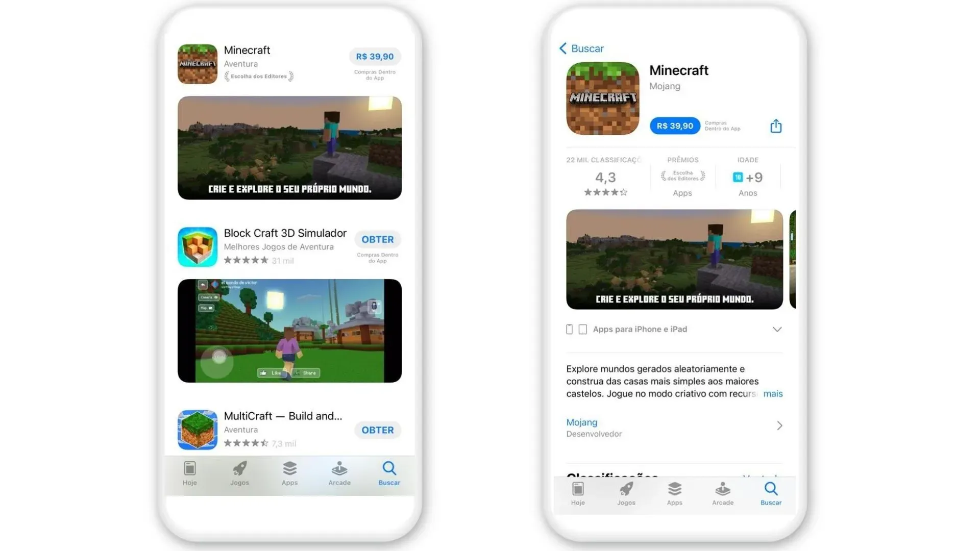This screenshot has width=980, height=551.
Task: Click the Minecraft screenshot thumbnail
Action: click(674, 259)
